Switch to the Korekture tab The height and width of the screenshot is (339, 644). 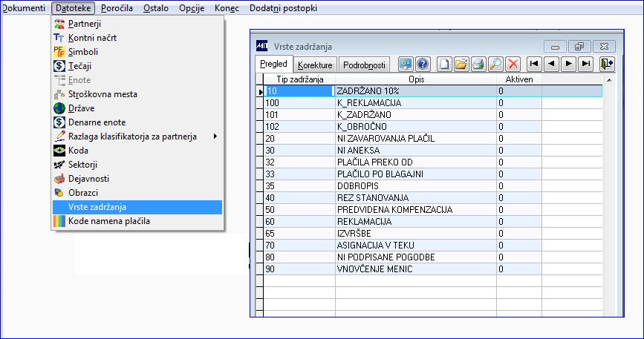click(x=315, y=65)
